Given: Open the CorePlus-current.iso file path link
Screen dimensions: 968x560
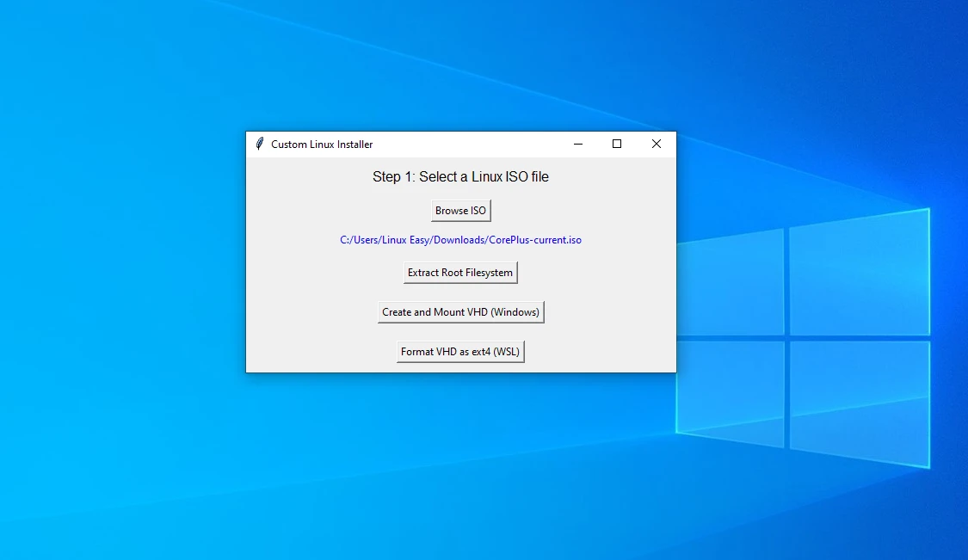Looking at the screenshot, I should [x=460, y=240].
